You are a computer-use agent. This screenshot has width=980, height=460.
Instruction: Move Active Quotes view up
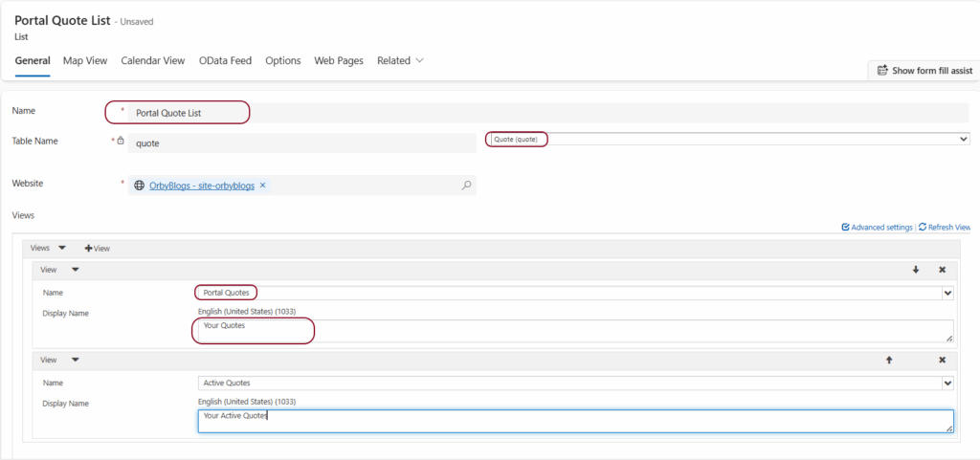click(x=889, y=360)
